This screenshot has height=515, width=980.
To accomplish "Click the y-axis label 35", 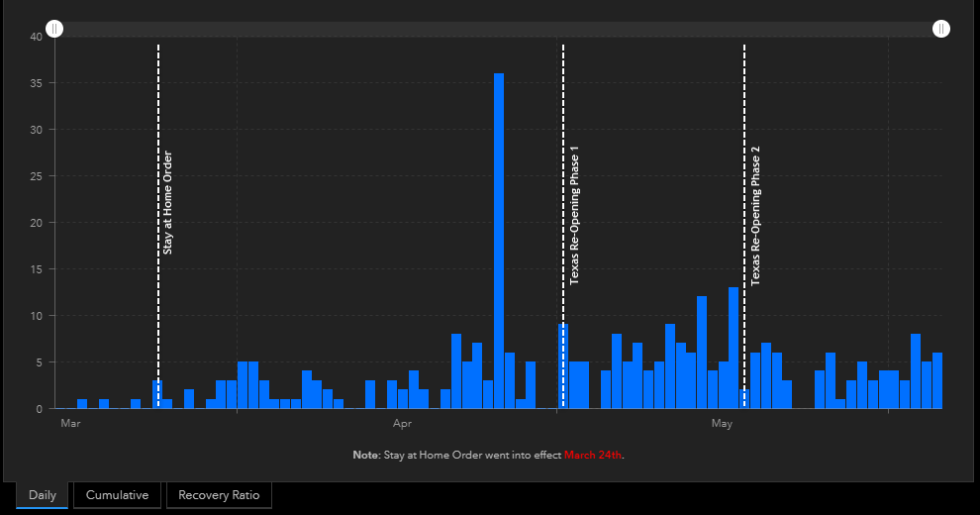I will tap(37, 83).
